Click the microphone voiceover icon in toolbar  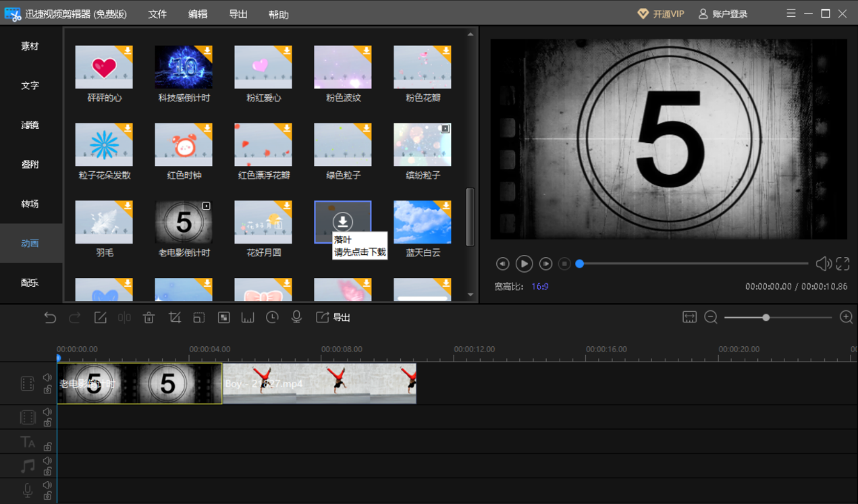coord(296,317)
